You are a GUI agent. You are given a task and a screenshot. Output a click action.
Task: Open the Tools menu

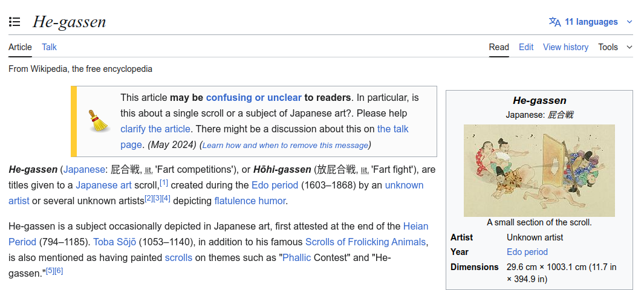tap(608, 47)
